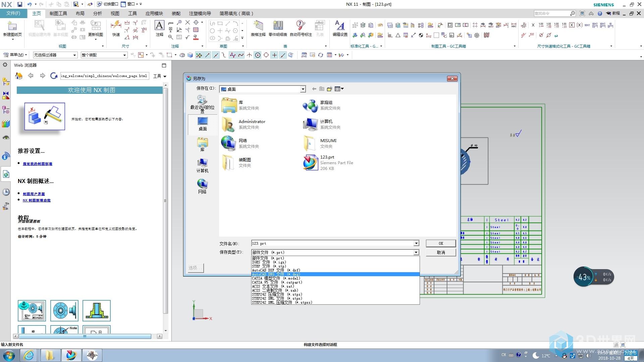
Task: Click the 零件明细表 parts list icon
Action: tap(278, 26)
